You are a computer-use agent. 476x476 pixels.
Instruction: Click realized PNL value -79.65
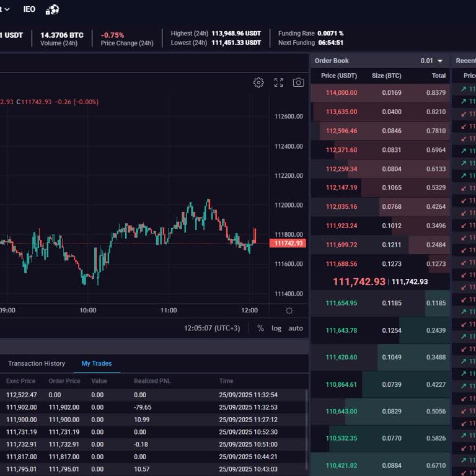tap(143, 407)
